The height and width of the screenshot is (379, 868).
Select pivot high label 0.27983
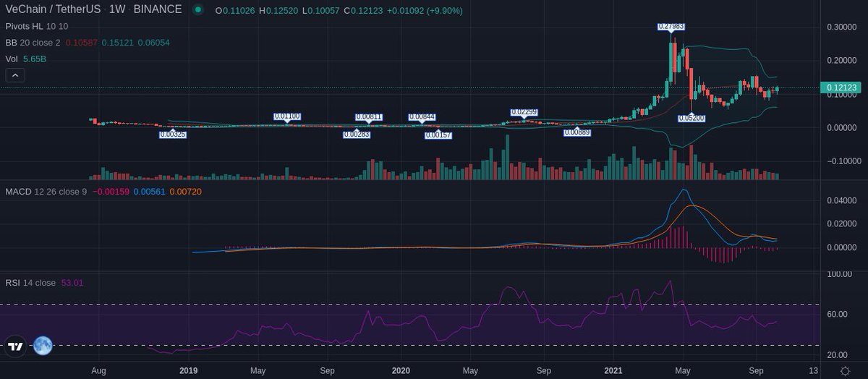(x=671, y=26)
